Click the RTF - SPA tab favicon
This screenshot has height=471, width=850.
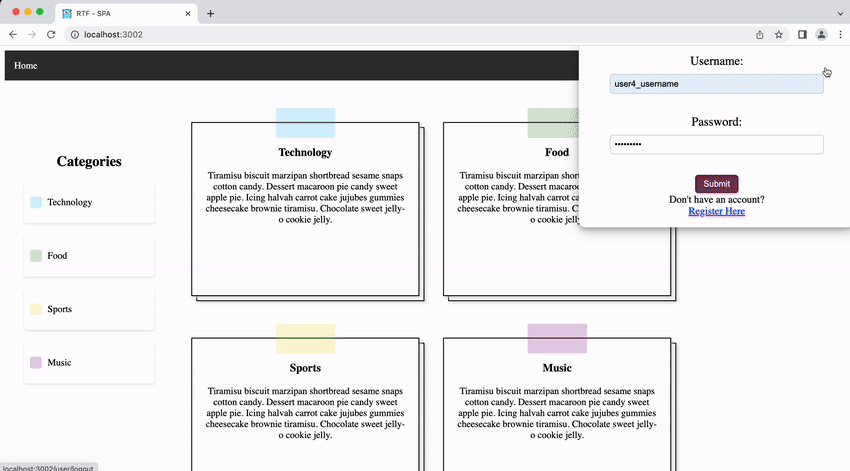click(x=67, y=14)
